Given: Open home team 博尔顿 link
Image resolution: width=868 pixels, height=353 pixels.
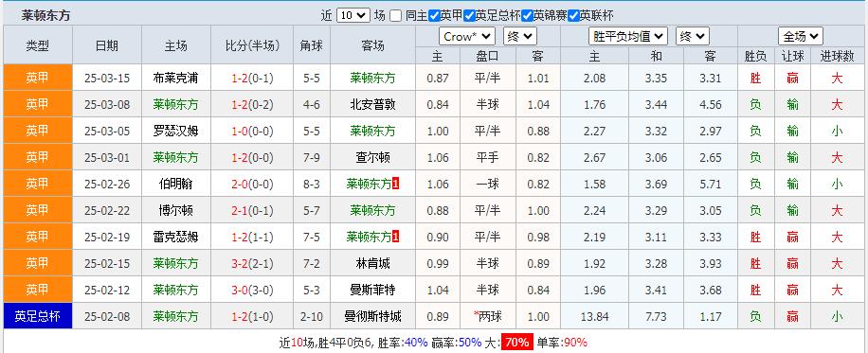Looking at the screenshot, I should tap(175, 210).
